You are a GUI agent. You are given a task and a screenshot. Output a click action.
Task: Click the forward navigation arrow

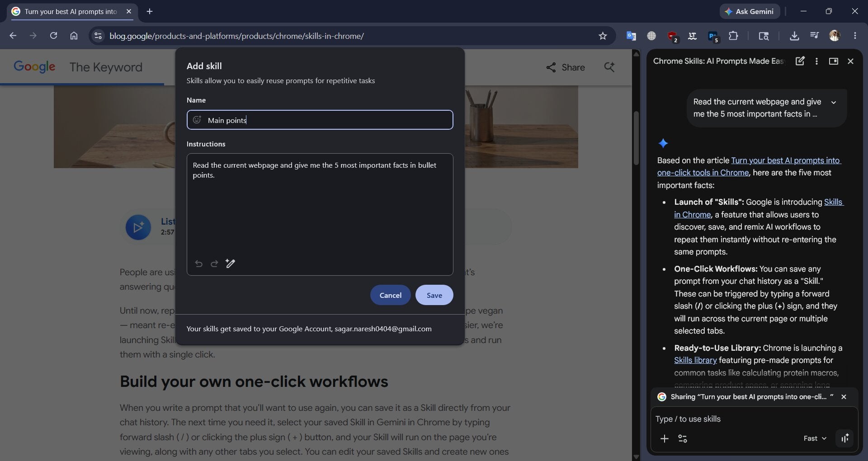coord(33,36)
